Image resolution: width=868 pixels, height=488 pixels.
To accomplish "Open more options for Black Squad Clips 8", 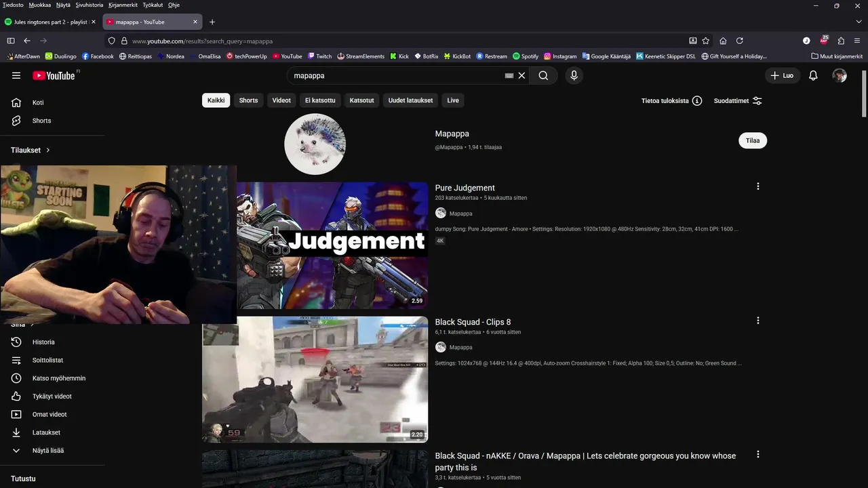I will [x=758, y=321].
